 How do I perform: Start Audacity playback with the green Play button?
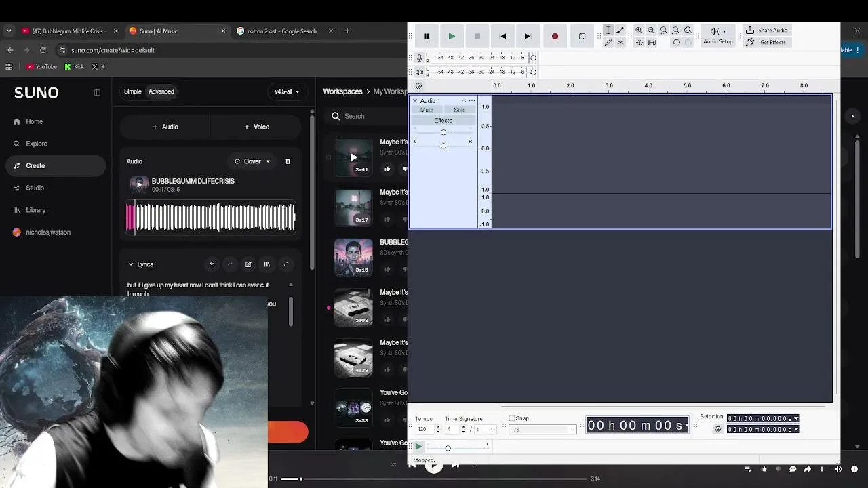coord(452,37)
